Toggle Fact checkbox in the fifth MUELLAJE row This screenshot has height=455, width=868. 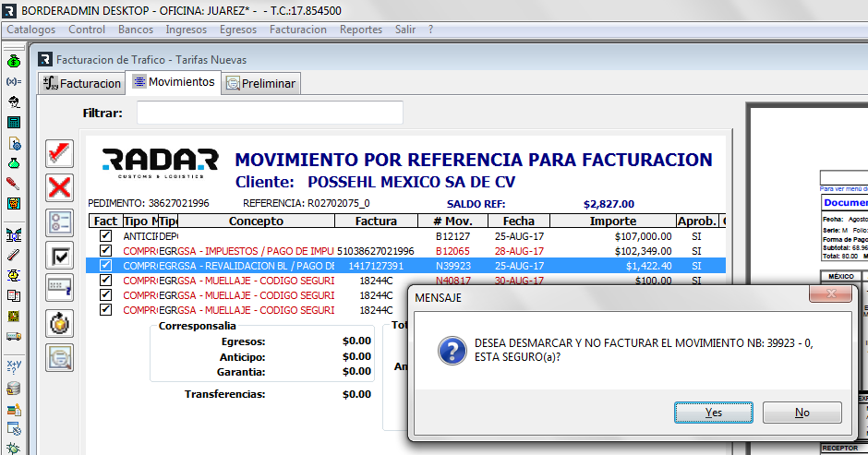coord(105,295)
